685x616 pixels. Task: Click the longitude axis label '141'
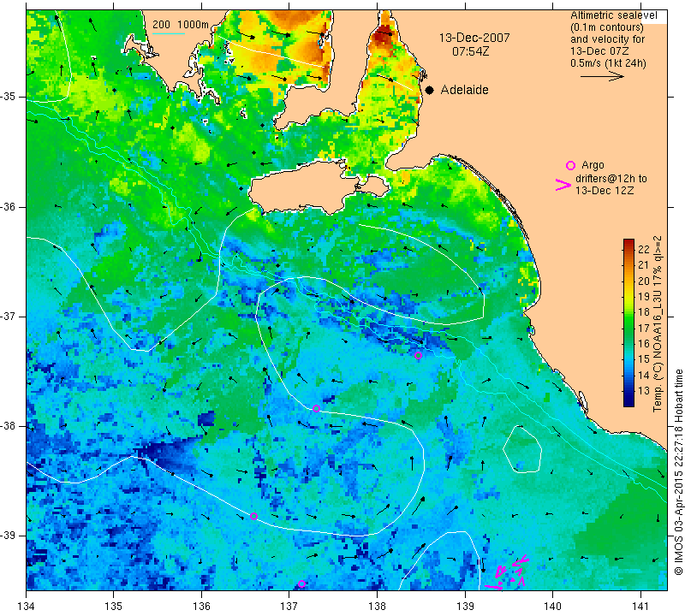coord(640,607)
